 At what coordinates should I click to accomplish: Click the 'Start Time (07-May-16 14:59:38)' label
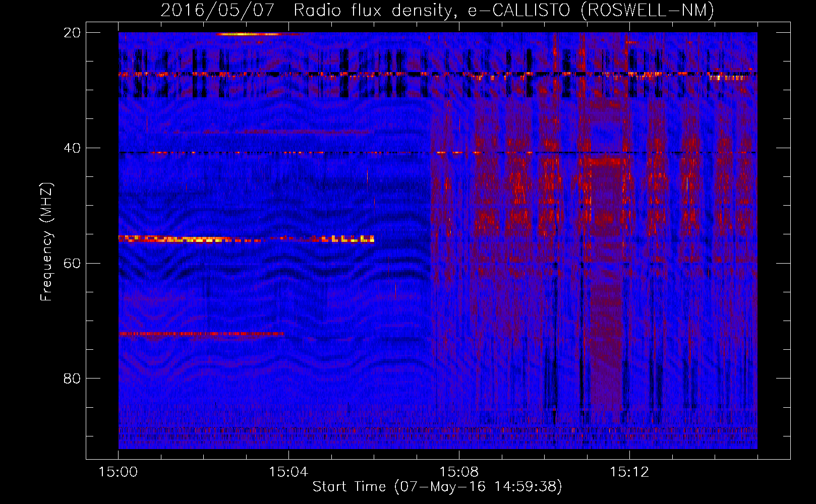(x=437, y=487)
